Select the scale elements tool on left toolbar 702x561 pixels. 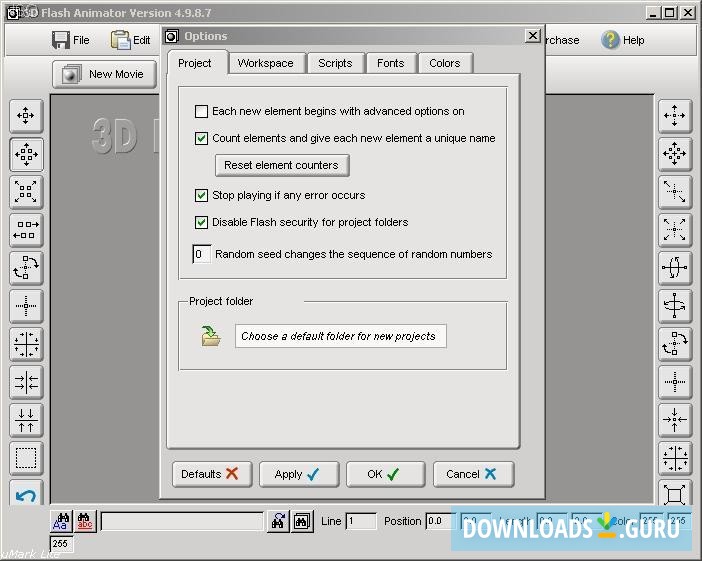tap(26, 193)
